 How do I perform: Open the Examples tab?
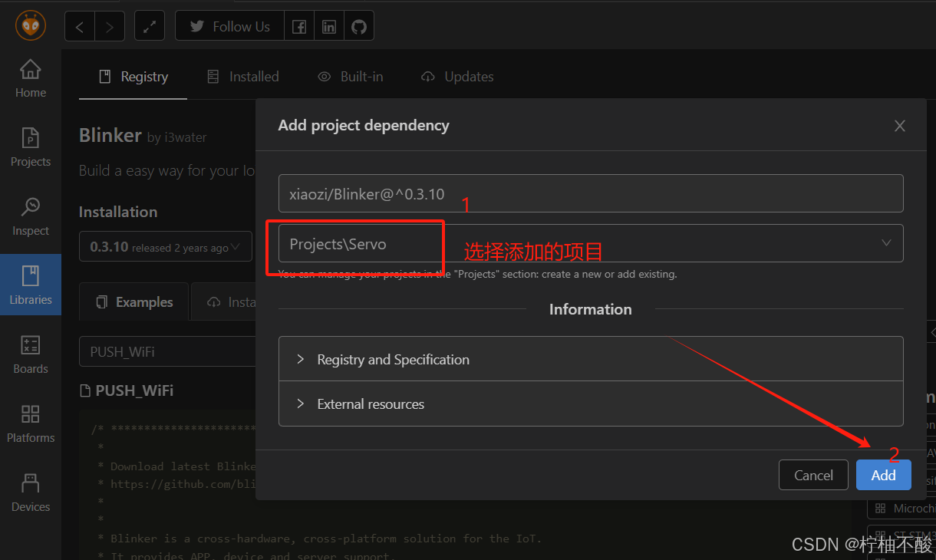[134, 302]
